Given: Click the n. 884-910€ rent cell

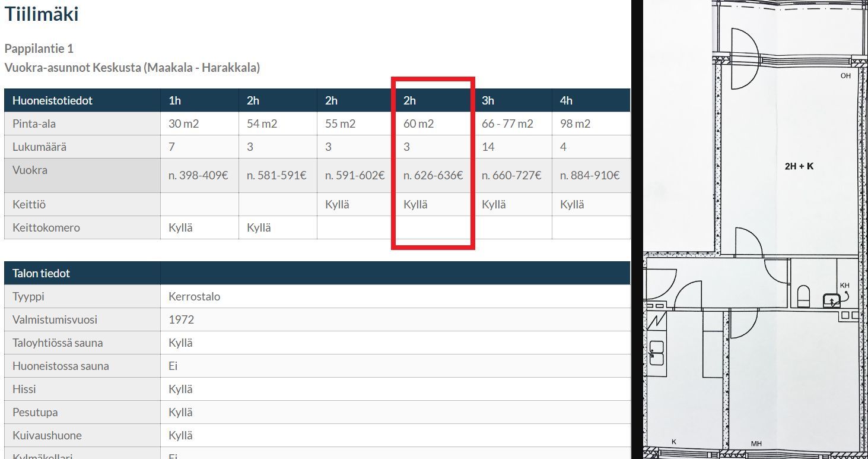Looking at the screenshot, I should [590, 175].
